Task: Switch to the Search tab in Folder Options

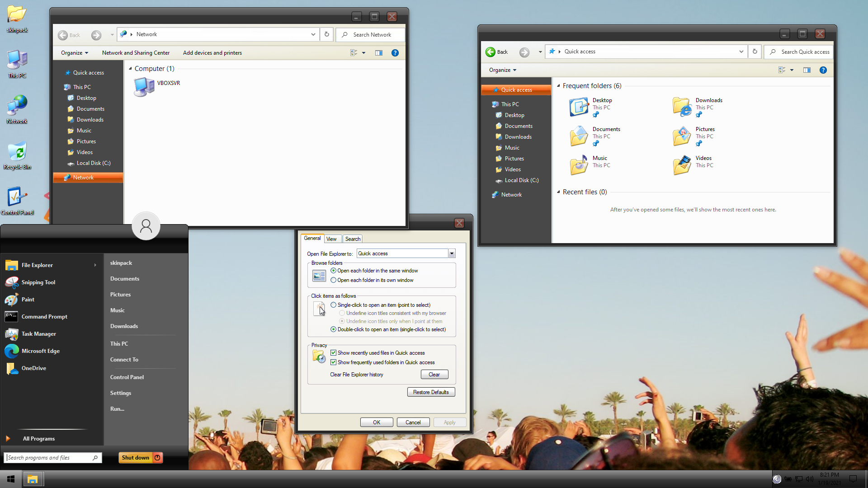Action: 353,239
